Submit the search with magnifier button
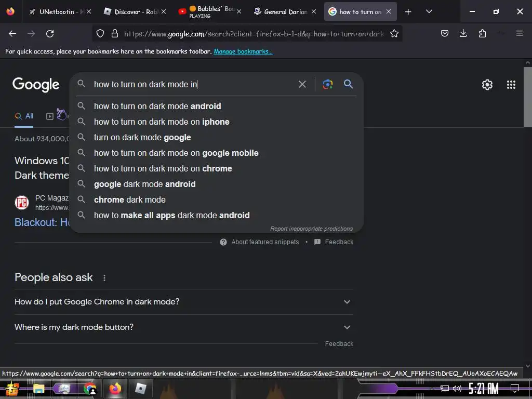The height and width of the screenshot is (399, 532). pyautogui.click(x=348, y=84)
